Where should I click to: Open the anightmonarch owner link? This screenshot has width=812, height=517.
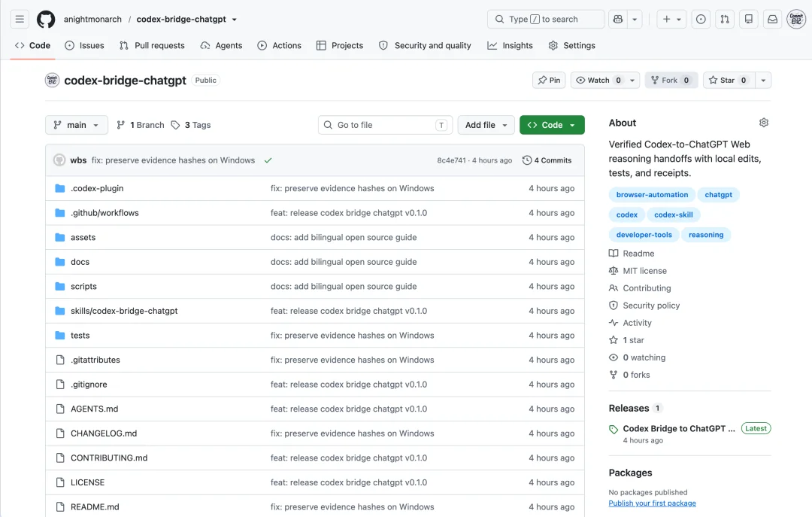pyautogui.click(x=92, y=19)
